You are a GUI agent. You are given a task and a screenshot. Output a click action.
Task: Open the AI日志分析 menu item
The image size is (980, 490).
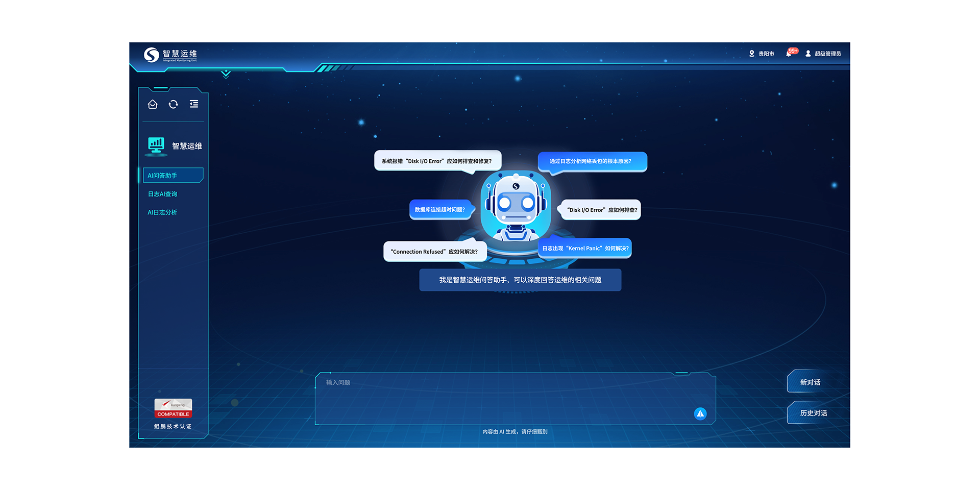pyautogui.click(x=163, y=212)
